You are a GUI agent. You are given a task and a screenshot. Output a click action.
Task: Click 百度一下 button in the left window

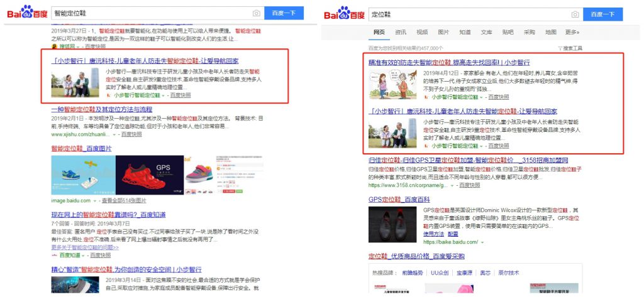point(284,13)
